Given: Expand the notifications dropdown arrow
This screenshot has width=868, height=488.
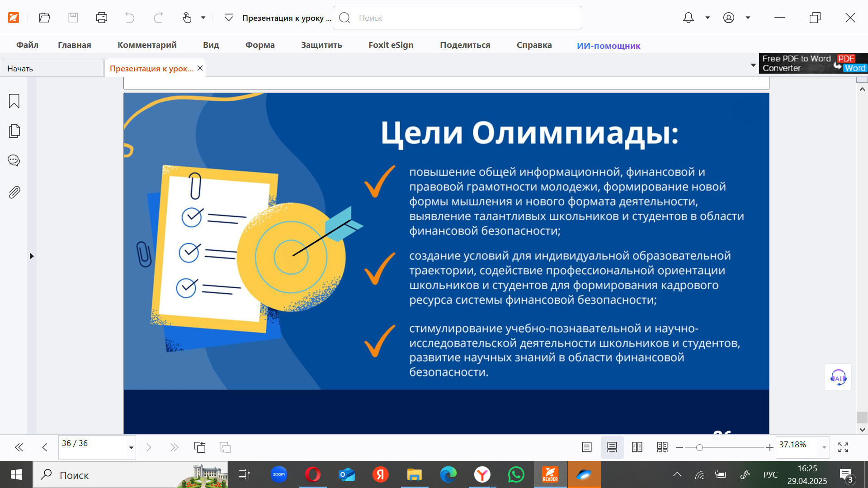Looking at the screenshot, I should click(708, 18).
